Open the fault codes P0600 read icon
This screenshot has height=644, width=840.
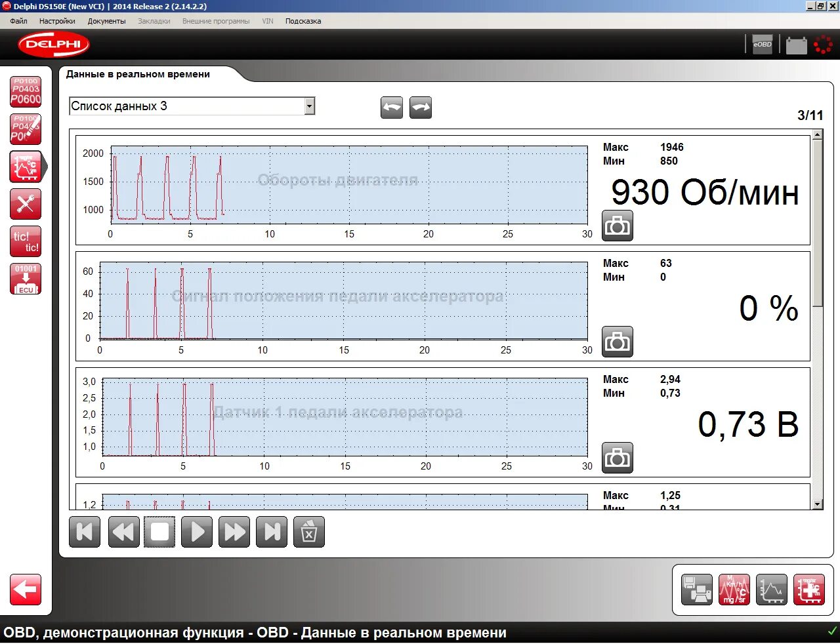tap(26, 92)
